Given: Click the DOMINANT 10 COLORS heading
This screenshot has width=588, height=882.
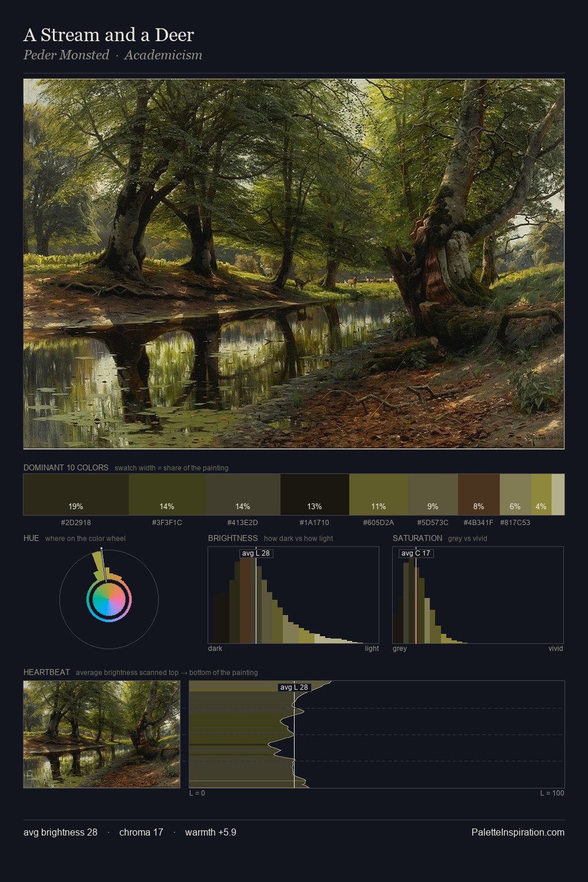Looking at the screenshot, I should [x=66, y=467].
